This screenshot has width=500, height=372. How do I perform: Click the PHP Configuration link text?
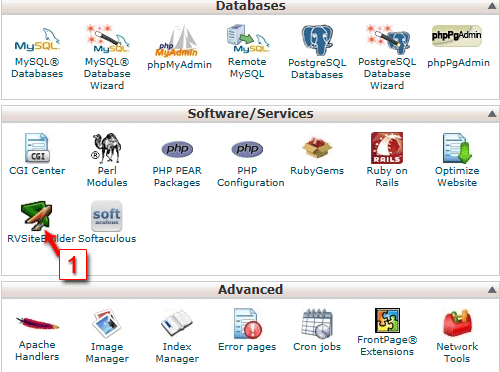coord(251,177)
